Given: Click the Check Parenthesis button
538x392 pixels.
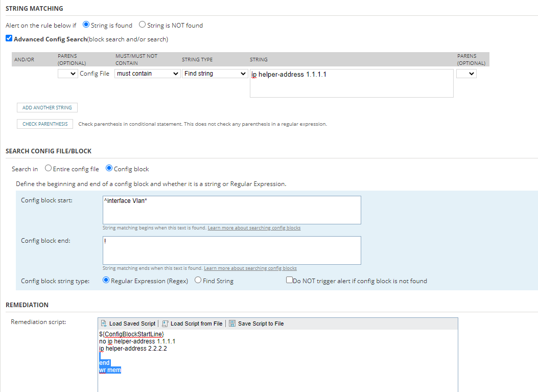Looking at the screenshot, I should click(x=45, y=124).
